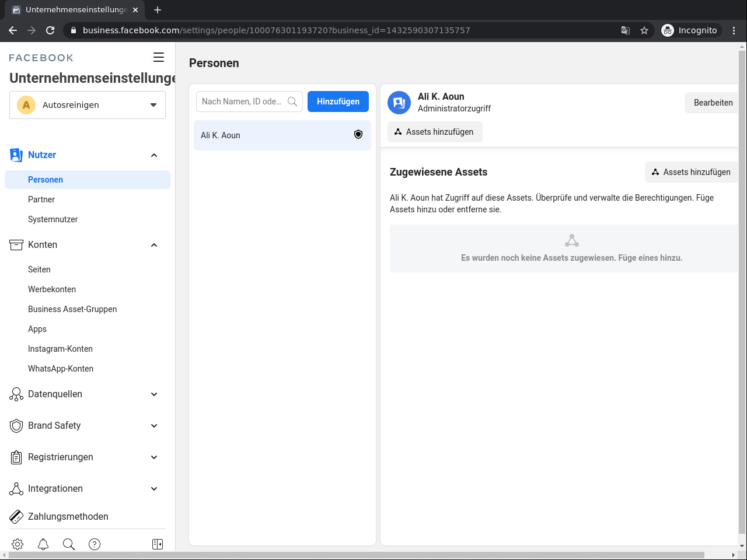Click the Konten archive icon
747x560 pixels.
pos(16,245)
